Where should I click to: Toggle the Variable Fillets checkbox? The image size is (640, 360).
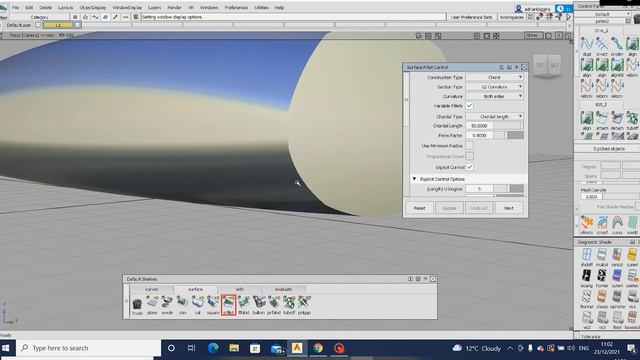point(469,106)
